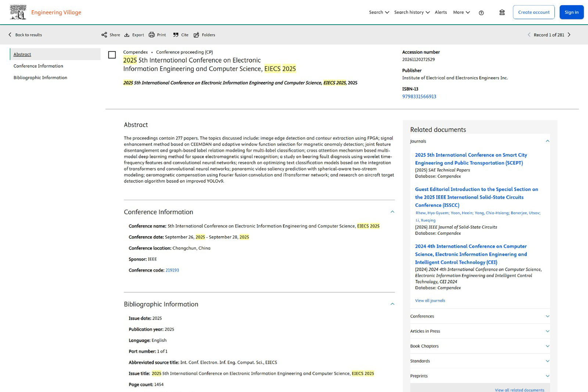This screenshot has height=392, width=588.
Task: Click the 'Page count: 1454' line
Action: point(146,385)
